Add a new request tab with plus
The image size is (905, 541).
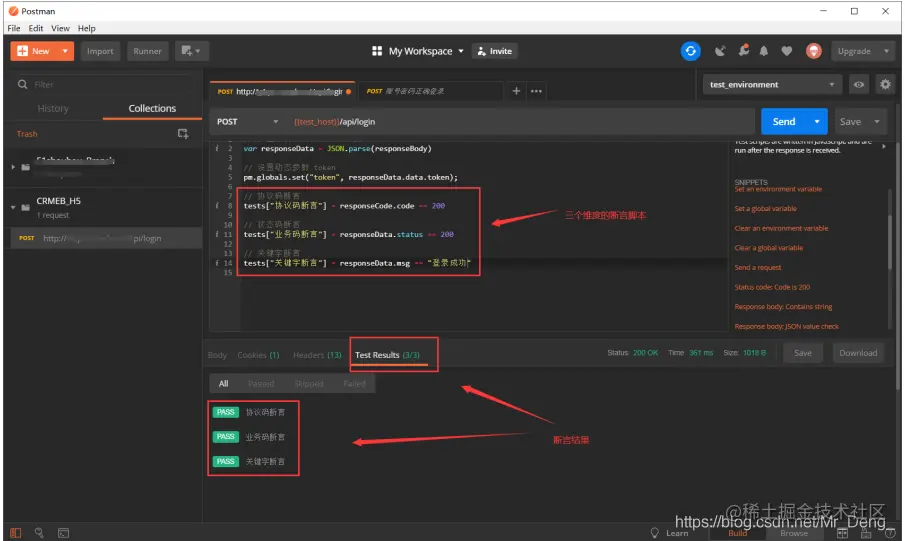tap(516, 91)
